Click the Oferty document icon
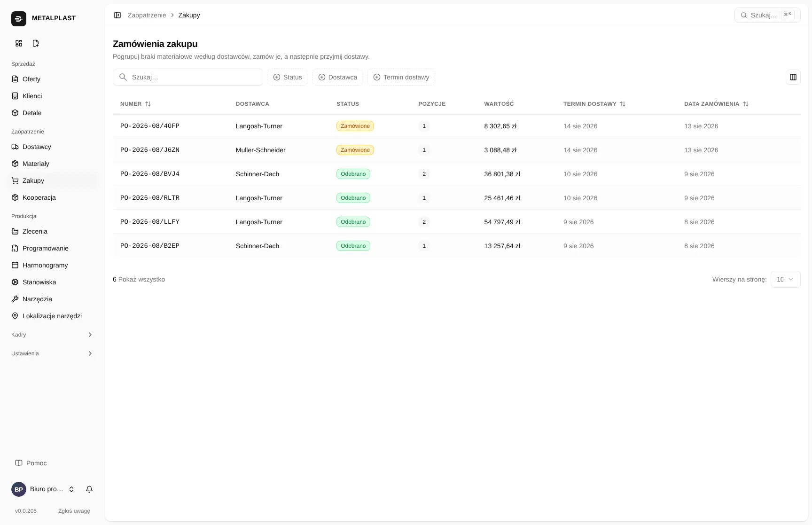The height and width of the screenshot is (525, 812). pyautogui.click(x=15, y=79)
